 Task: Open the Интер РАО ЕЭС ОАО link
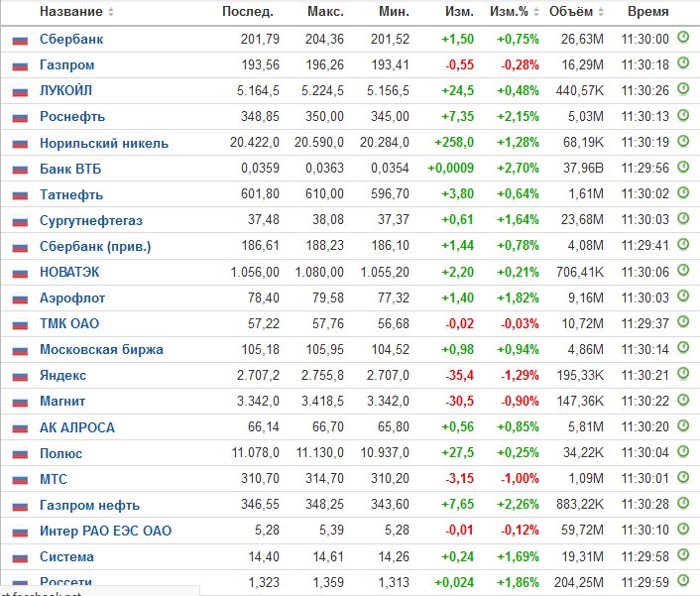point(105,531)
